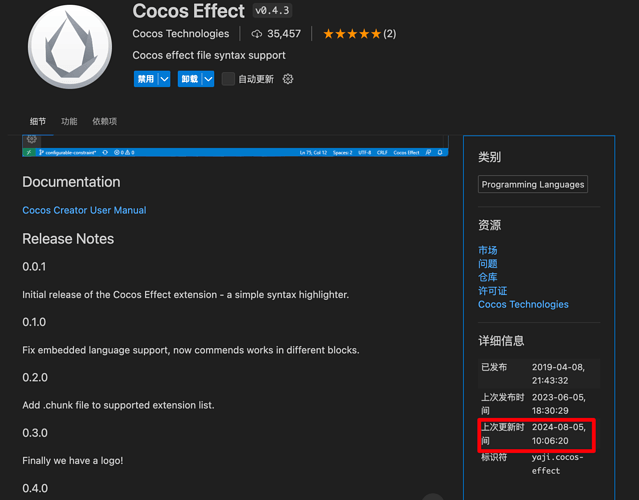This screenshot has width=639, height=500.
Task: Click the Release Notes heading
Action: [68, 239]
